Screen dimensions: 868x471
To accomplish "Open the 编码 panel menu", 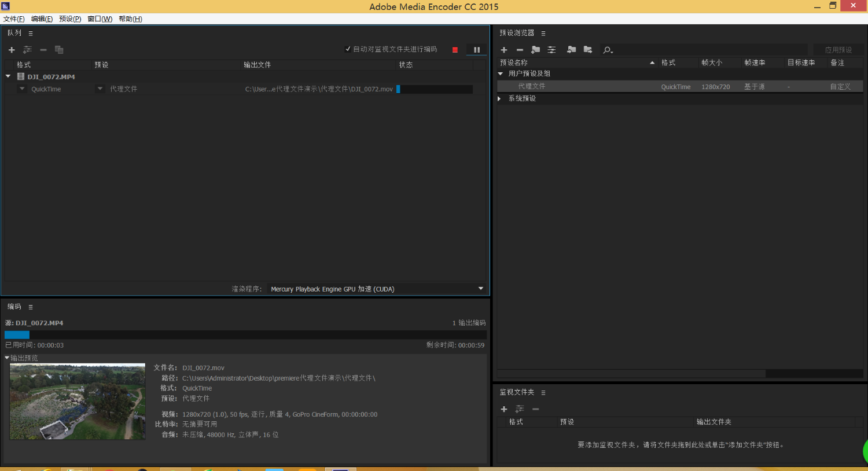I will pos(31,307).
